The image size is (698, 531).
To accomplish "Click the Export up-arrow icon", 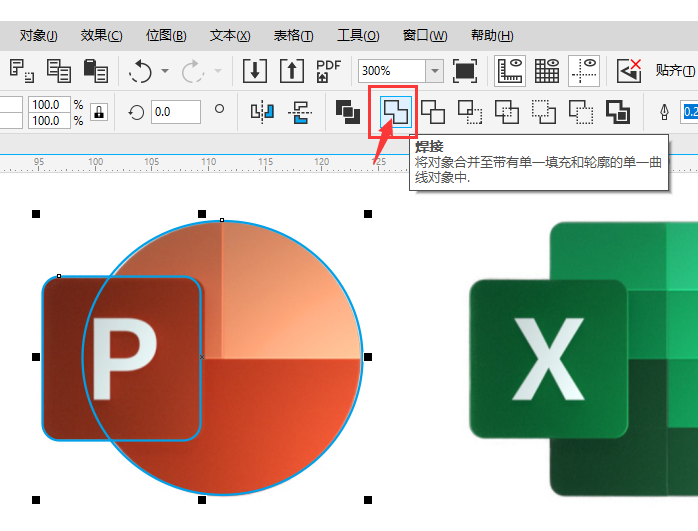I will tap(292, 71).
